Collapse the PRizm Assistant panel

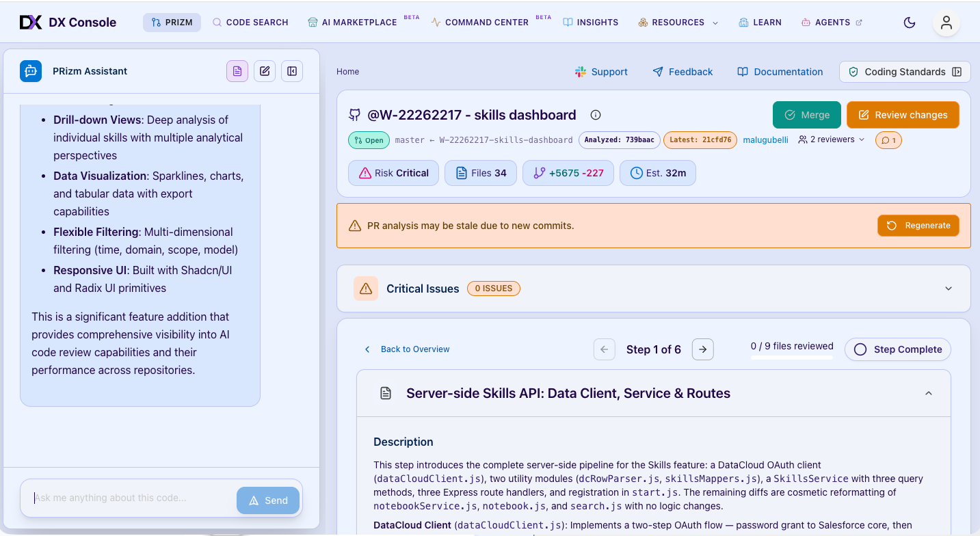(x=292, y=71)
